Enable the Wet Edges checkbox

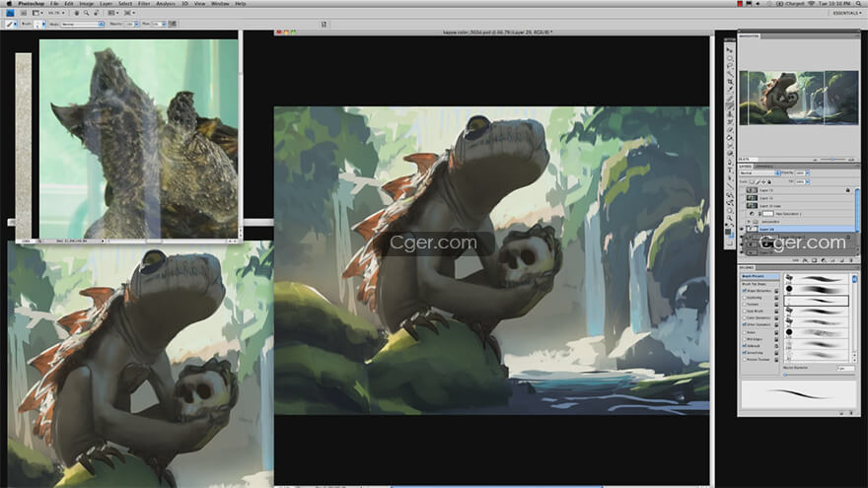pyautogui.click(x=744, y=339)
